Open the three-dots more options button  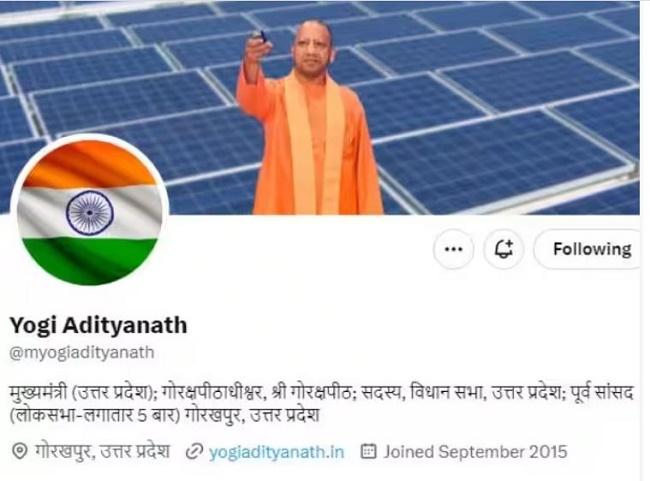453,249
